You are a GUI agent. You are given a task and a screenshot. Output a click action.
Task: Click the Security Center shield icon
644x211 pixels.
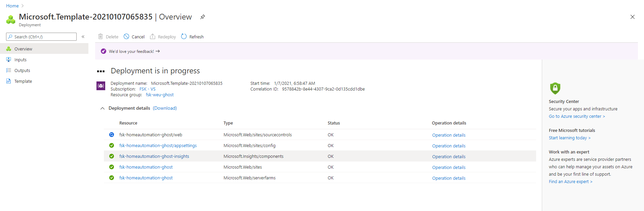[x=555, y=88]
